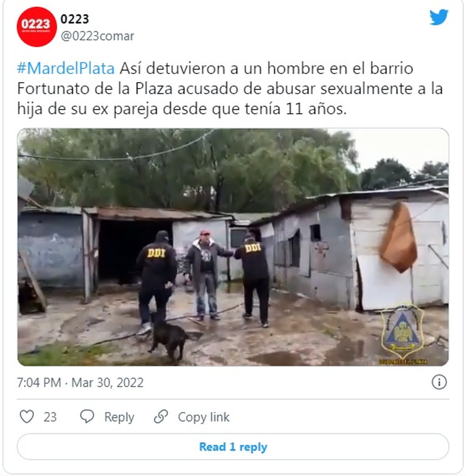Image resolution: width=467 pixels, height=476 pixels.
Task: Open the 0223 red profile avatar
Action: (x=37, y=27)
